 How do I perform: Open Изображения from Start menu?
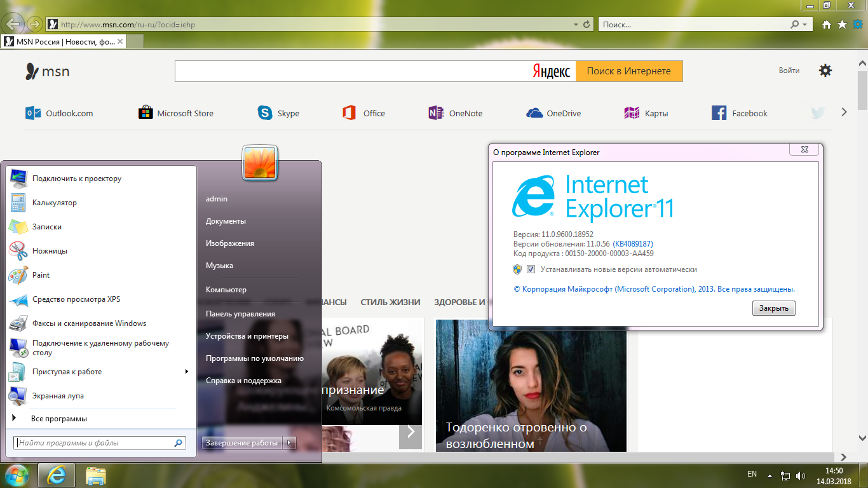tap(230, 243)
